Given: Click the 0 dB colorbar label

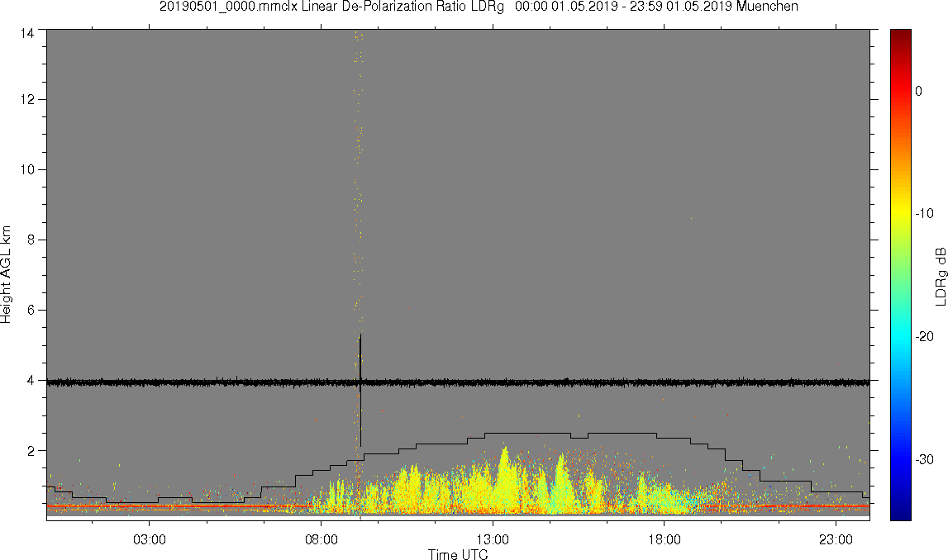Looking at the screenshot, I should (919, 91).
